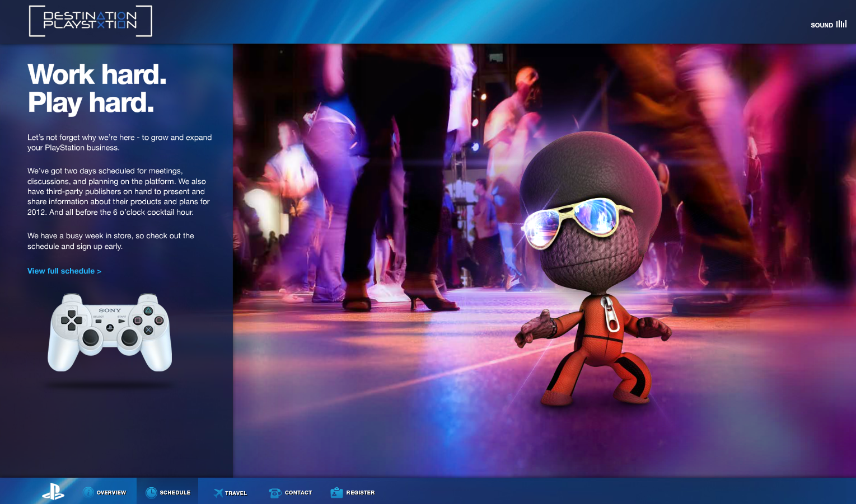Click the Contact telephone icon
This screenshot has width=856, height=504.
point(275,493)
